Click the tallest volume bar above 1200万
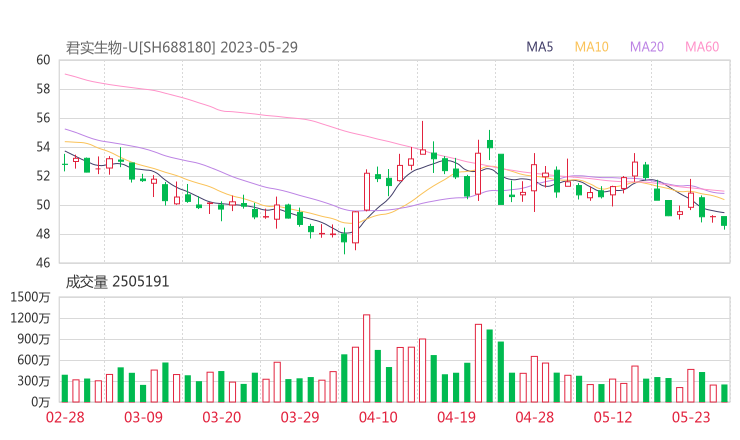The height and width of the screenshot is (440, 740). [x=366, y=358]
